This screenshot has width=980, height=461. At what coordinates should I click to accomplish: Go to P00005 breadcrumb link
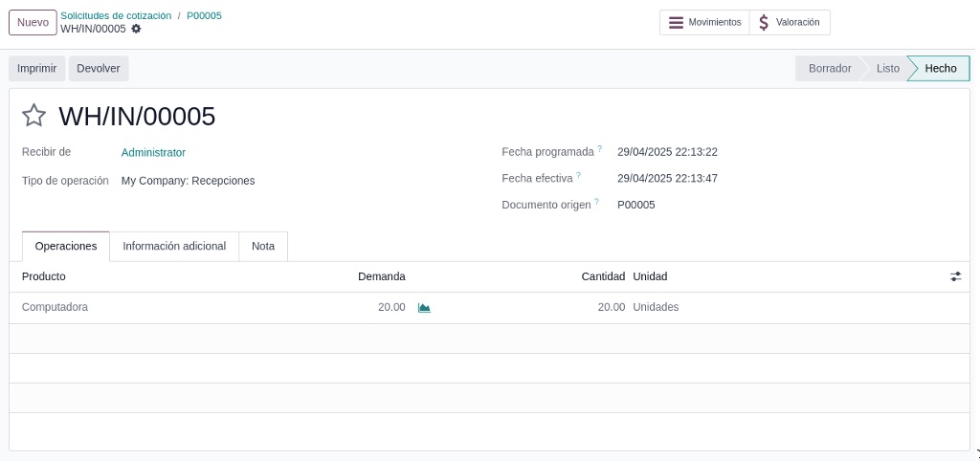click(x=204, y=15)
